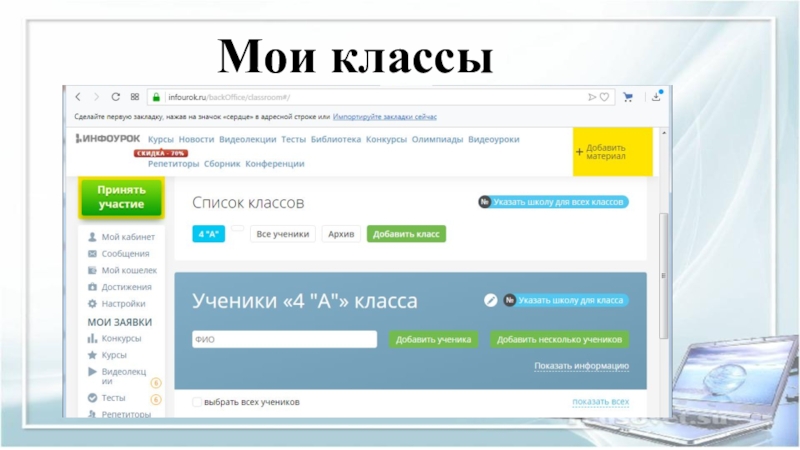
Task: Click the bar chart icon beside Конкурсы
Action: 92,338
